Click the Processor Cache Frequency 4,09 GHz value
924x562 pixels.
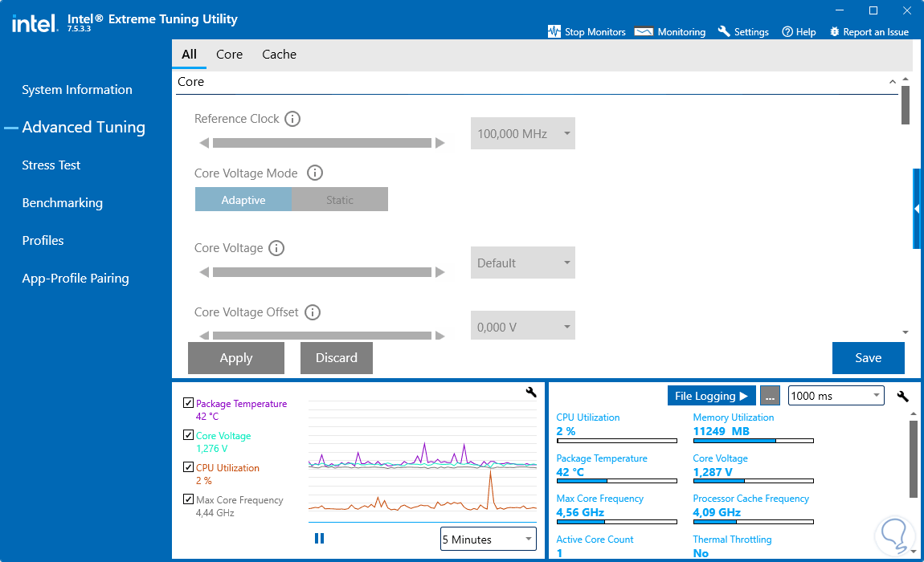[718, 512]
